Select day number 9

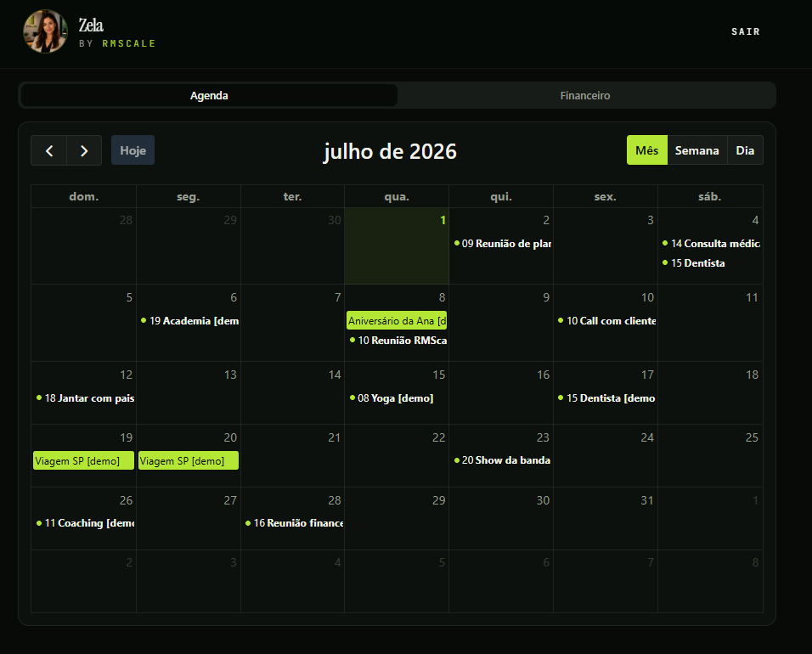[x=546, y=298]
